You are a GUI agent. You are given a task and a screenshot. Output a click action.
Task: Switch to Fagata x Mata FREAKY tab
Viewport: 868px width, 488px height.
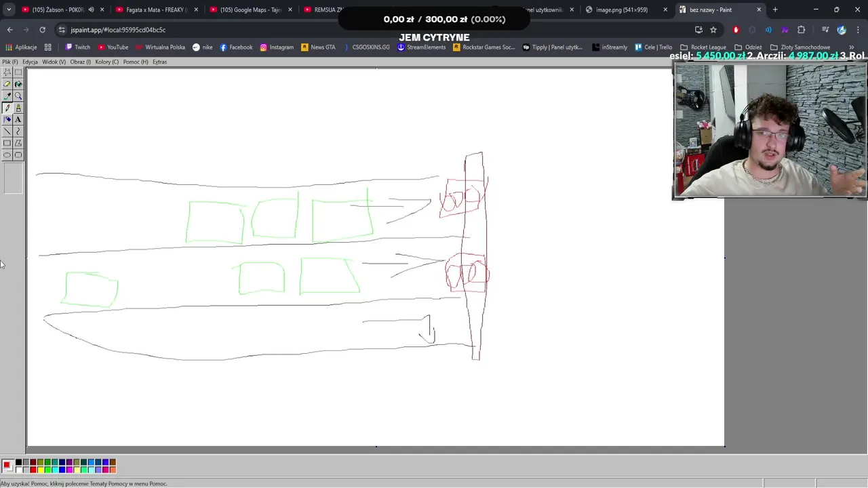coord(156,9)
